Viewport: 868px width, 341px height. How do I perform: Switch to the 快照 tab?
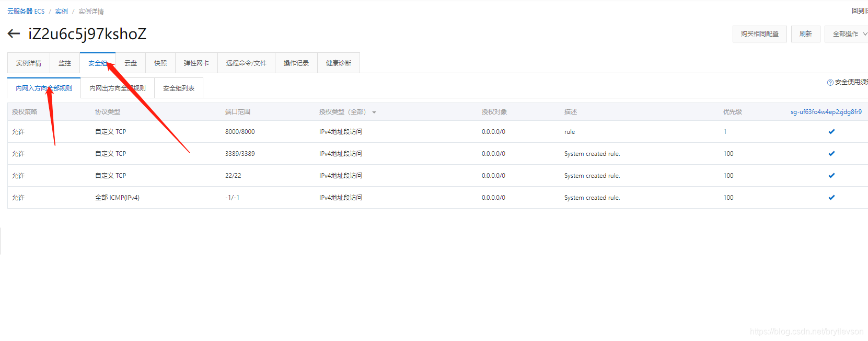[x=160, y=63]
